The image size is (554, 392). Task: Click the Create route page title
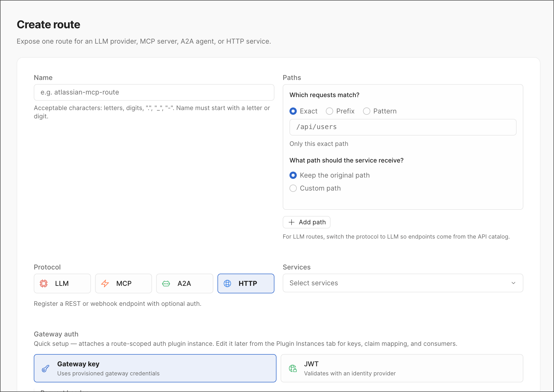tap(49, 25)
